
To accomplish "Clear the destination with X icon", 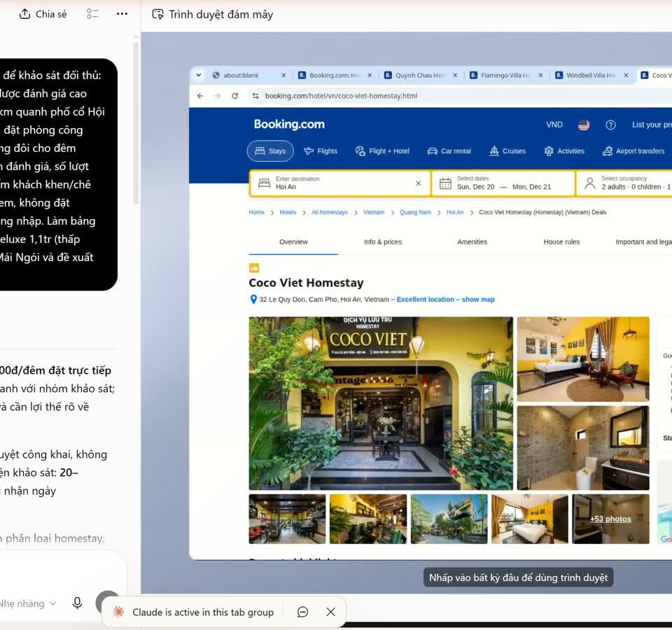I will click(x=419, y=183).
